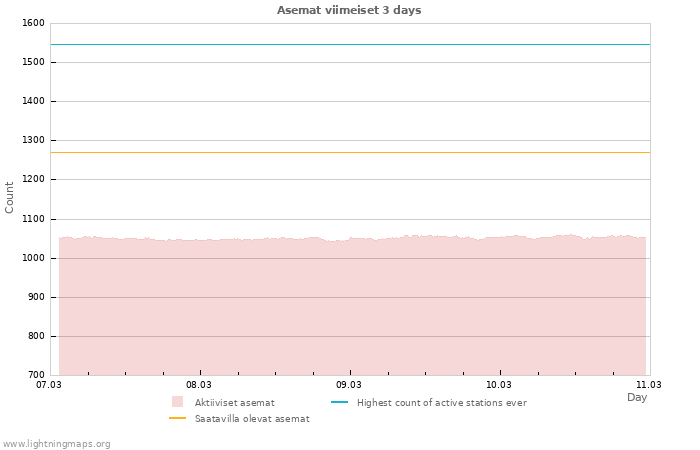Toggle Saatavilla olevat asemat legend label
700x450 pixels.
[251, 419]
